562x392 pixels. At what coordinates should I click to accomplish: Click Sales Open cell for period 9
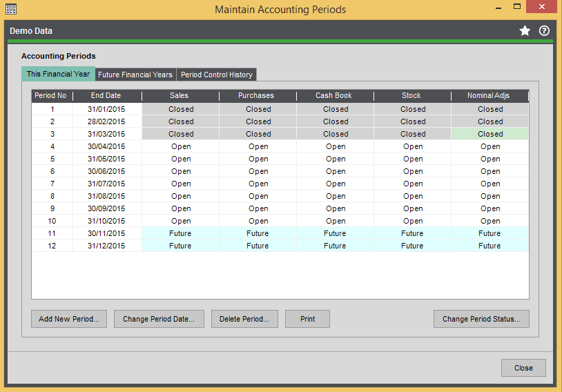(x=181, y=208)
